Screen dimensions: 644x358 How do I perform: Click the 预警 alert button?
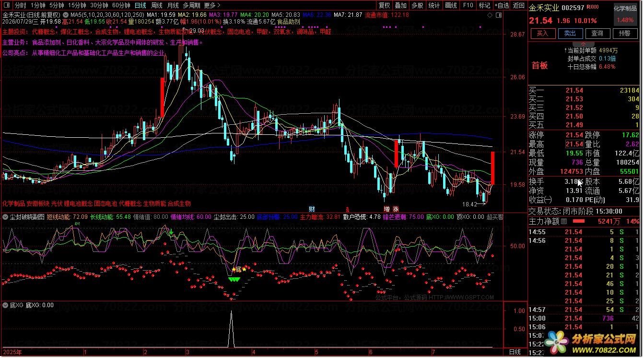click(625, 33)
